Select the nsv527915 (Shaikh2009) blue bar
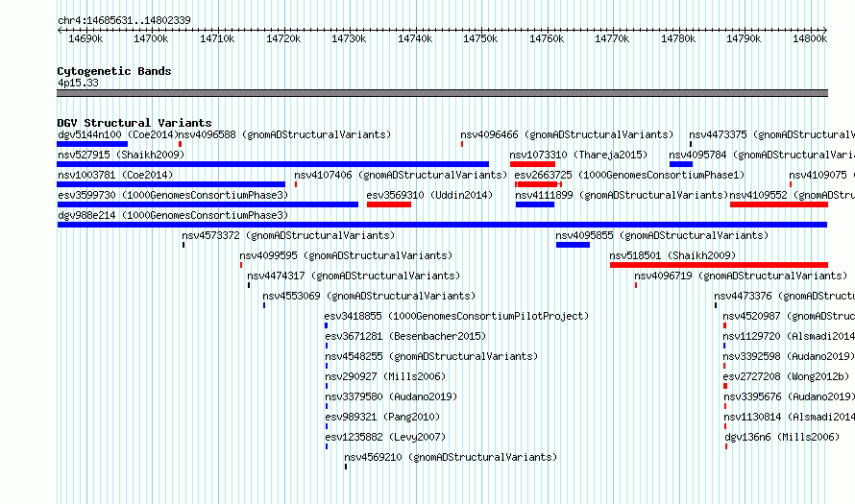Viewport: 855px width, 504px height. (273, 164)
